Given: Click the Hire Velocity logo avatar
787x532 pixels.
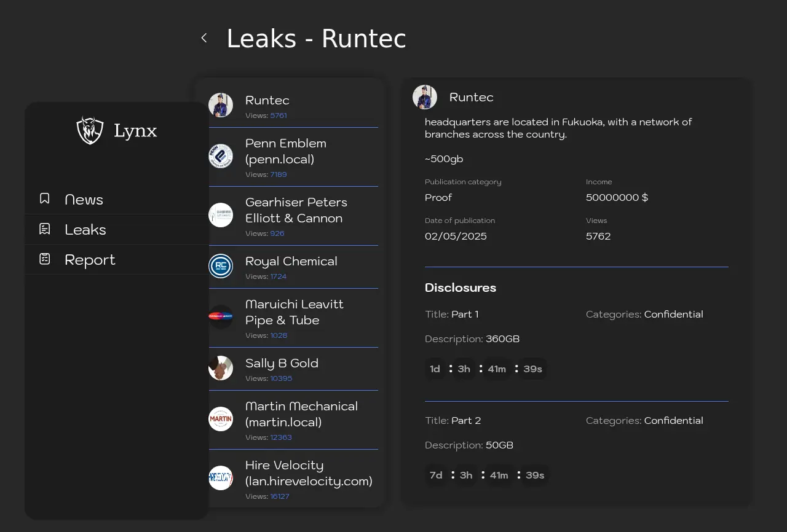Looking at the screenshot, I should (x=221, y=478).
